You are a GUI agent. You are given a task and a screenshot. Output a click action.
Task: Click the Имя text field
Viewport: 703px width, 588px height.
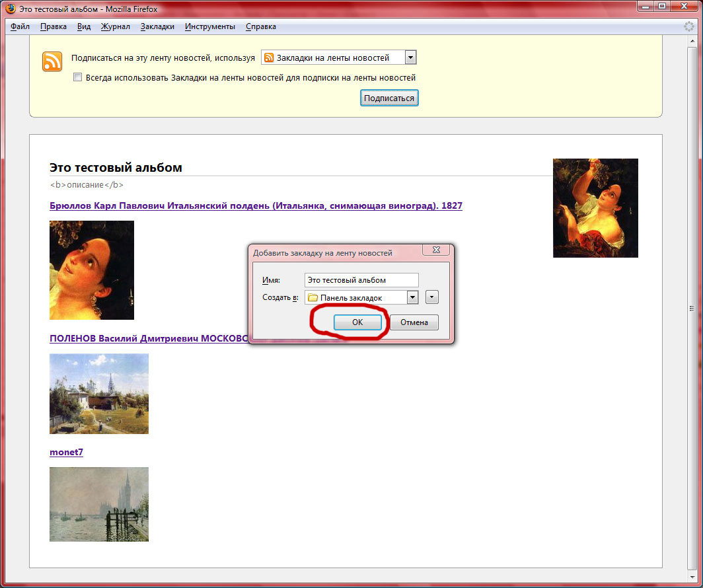coord(361,280)
